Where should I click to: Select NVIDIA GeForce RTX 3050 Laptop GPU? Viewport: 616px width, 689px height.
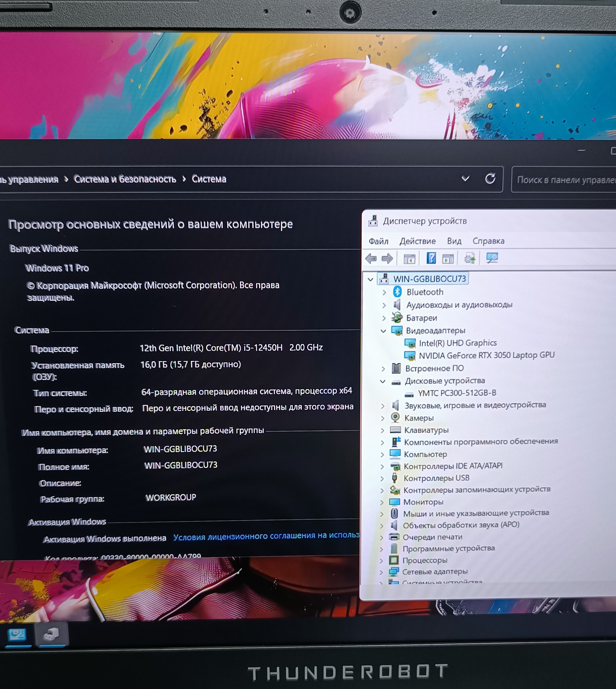486,355
